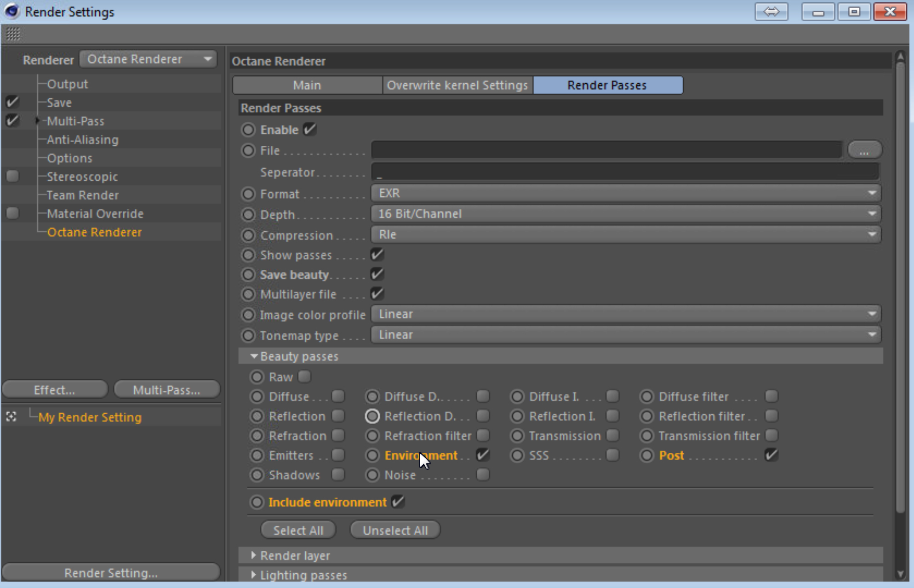This screenshot has width=914, height=588.
Task: Open Overwrite kernel Settings tab
Action: point(457,85)
